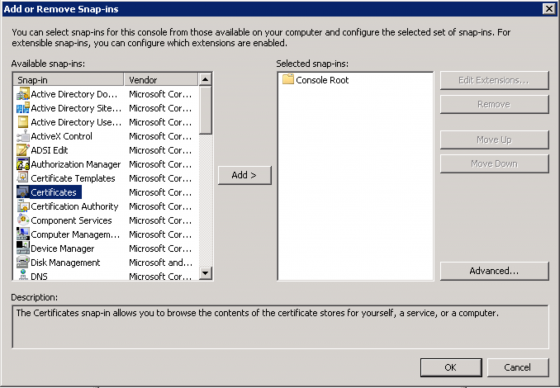Select the ADSI Edit snap-in icon

23,150
